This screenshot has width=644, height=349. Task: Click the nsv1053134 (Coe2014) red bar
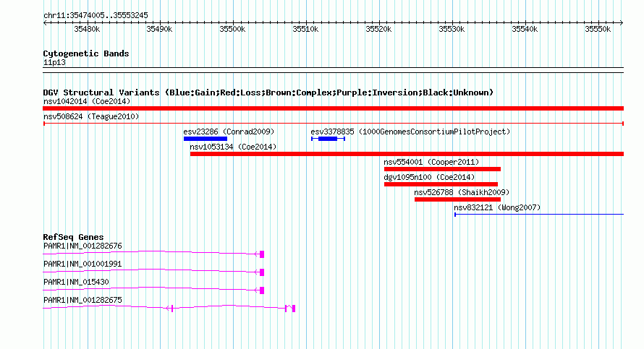pos(407,154)
